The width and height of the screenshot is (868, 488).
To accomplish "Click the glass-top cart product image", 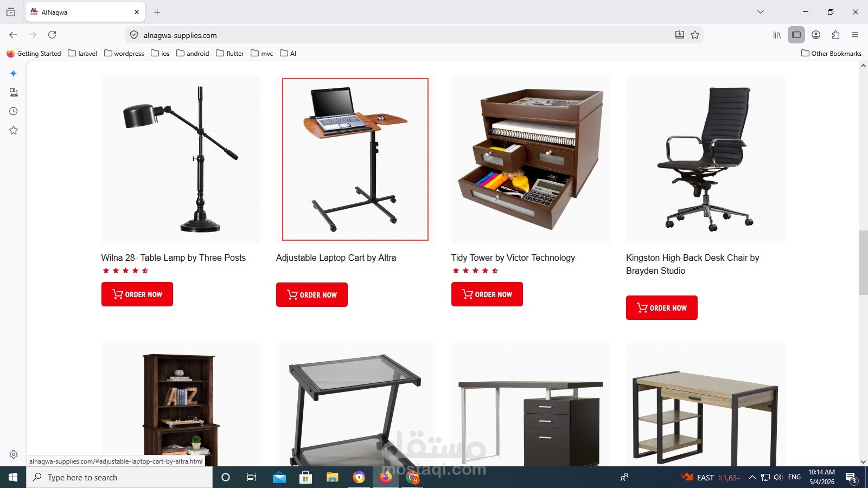I will tap(355, 404).
